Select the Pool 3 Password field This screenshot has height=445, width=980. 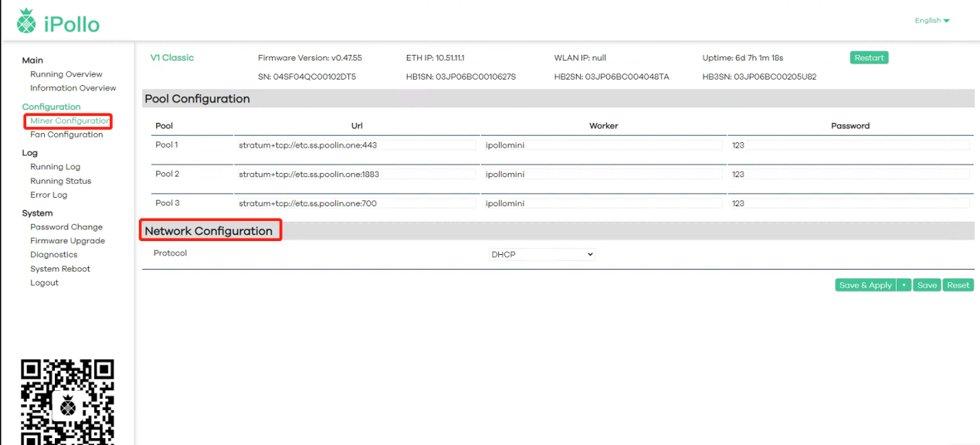(849, 204)
